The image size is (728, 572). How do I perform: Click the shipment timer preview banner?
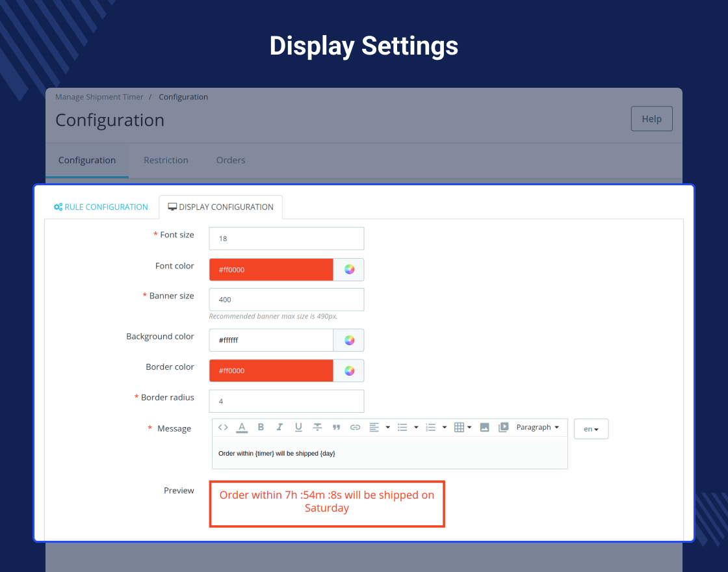pyautogui.click(x=327, y=504)
